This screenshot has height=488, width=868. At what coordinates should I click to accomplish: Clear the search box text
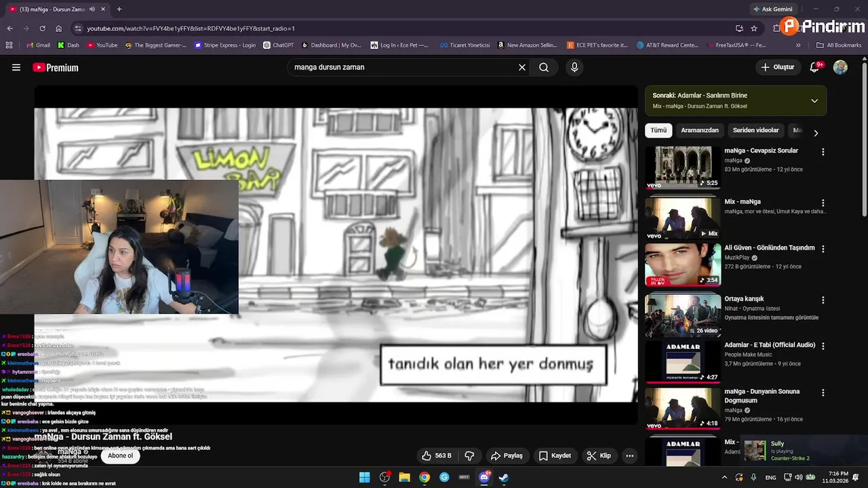click(522, 67)
